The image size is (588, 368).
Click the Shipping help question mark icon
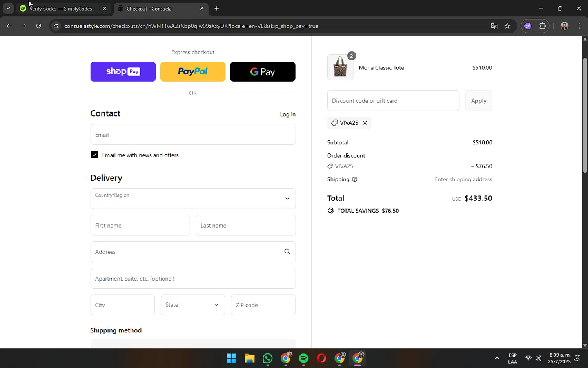[355, 179]
